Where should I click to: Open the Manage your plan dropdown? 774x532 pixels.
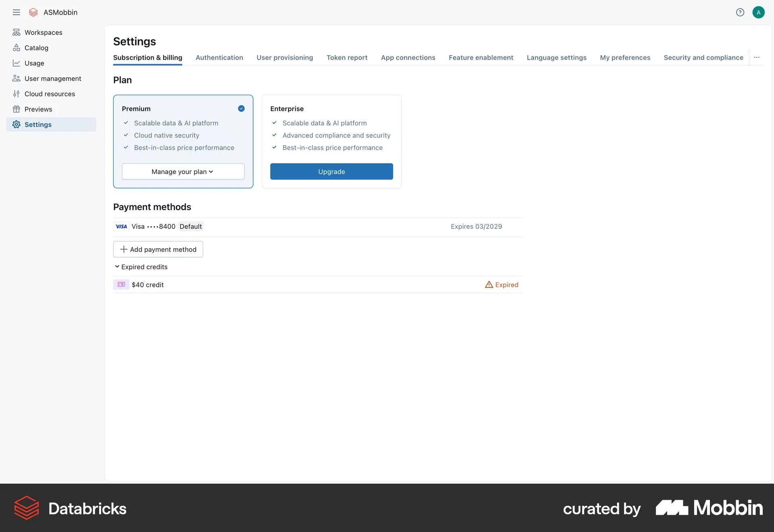183,171
